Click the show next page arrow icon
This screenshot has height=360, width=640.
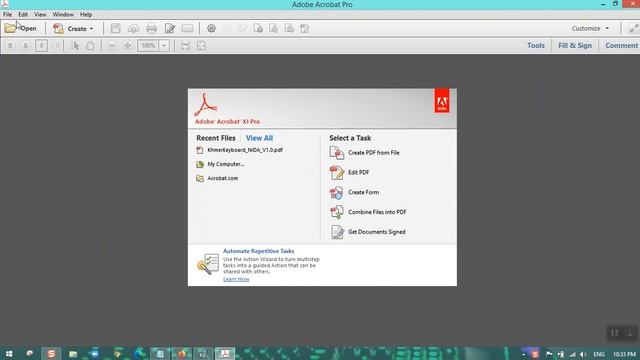point(26,45)
